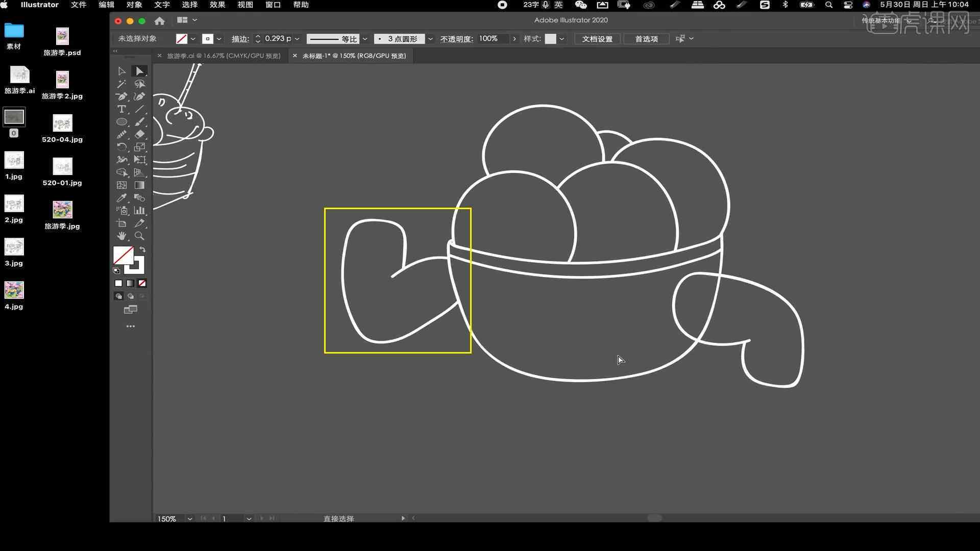Select the Magic Wand tool

click(x=121, y=84)
